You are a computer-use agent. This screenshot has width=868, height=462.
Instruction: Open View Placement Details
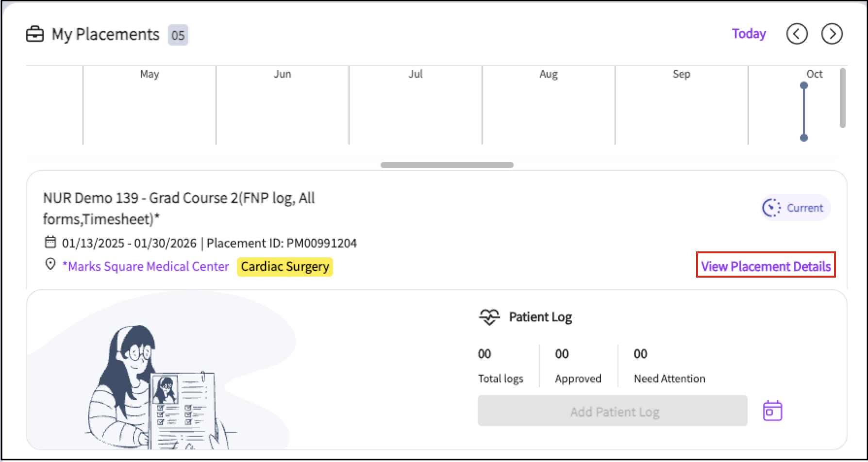(x=766, y=266)
